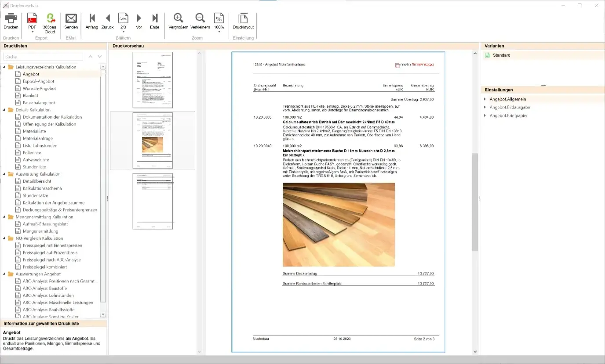Zoom out with Verkleinern magnifier
This screenshot has height=364, width=605.
click(x=200, y=18)
